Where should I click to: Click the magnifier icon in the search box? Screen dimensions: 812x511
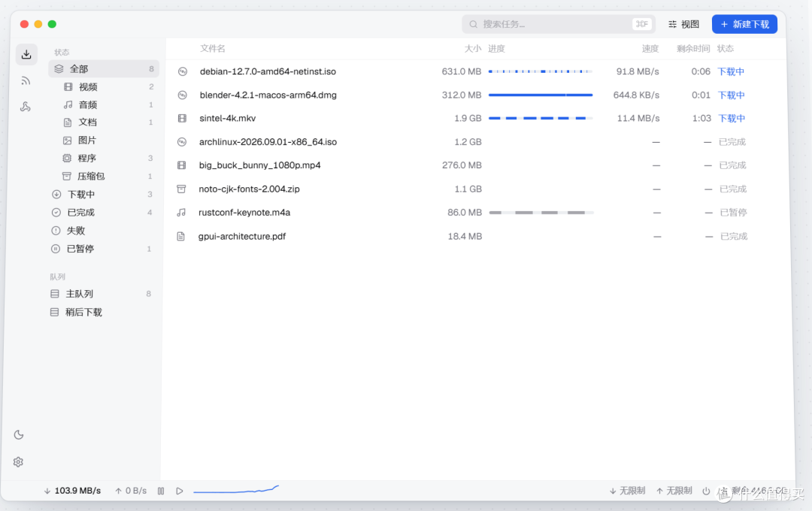click(x=474, y=24)
